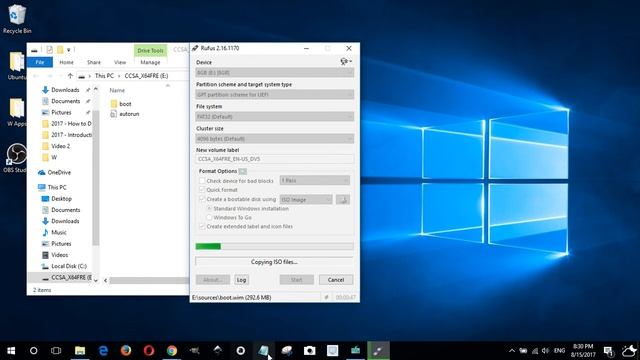Open the Share ribbon tab

click(93, 62)
